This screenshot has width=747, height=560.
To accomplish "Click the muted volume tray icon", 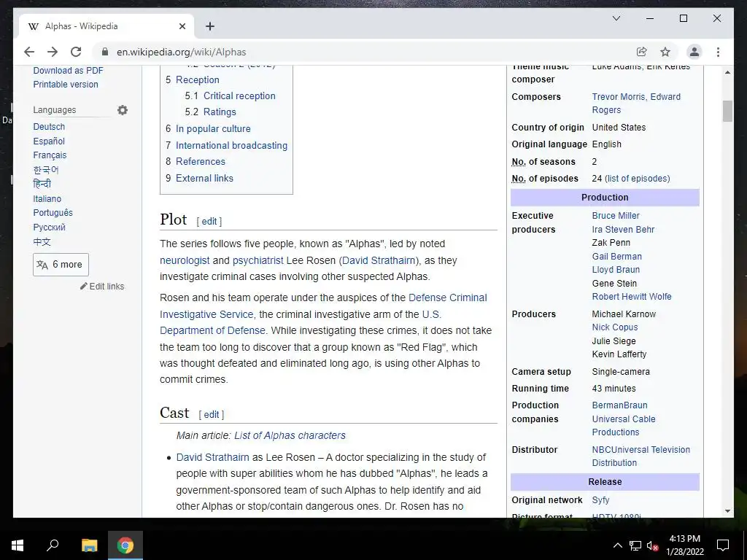I will point(652,545).
